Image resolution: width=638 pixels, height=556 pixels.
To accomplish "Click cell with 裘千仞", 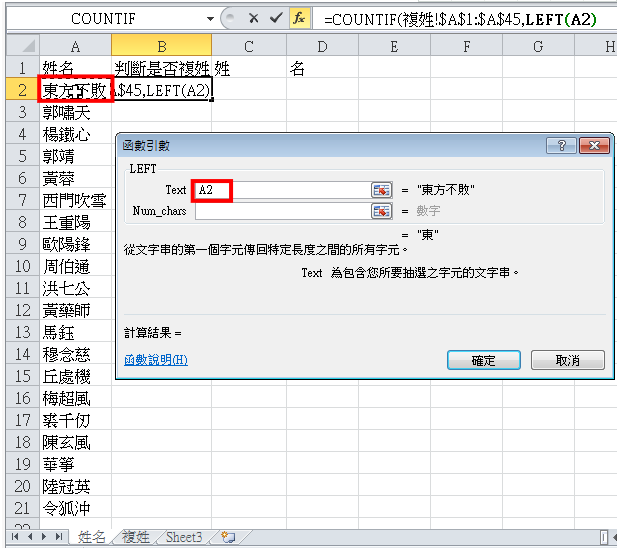I will [75, 420].
